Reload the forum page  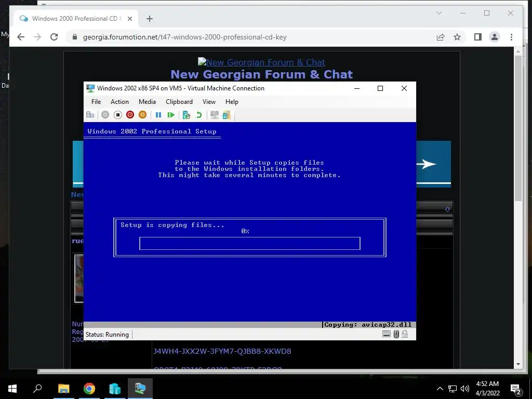tap(54, 37)
